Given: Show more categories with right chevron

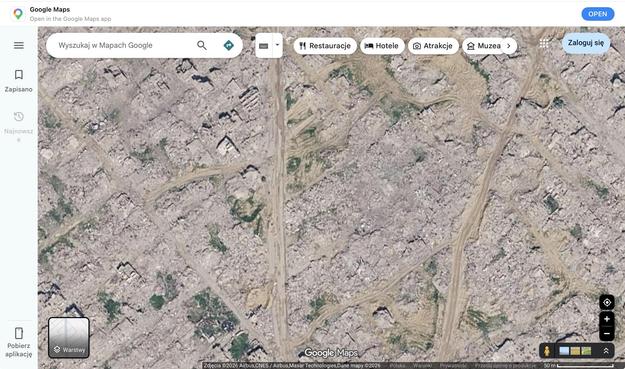Looking at the screenshot, I should pyautogui.click(x=509, y=46).
